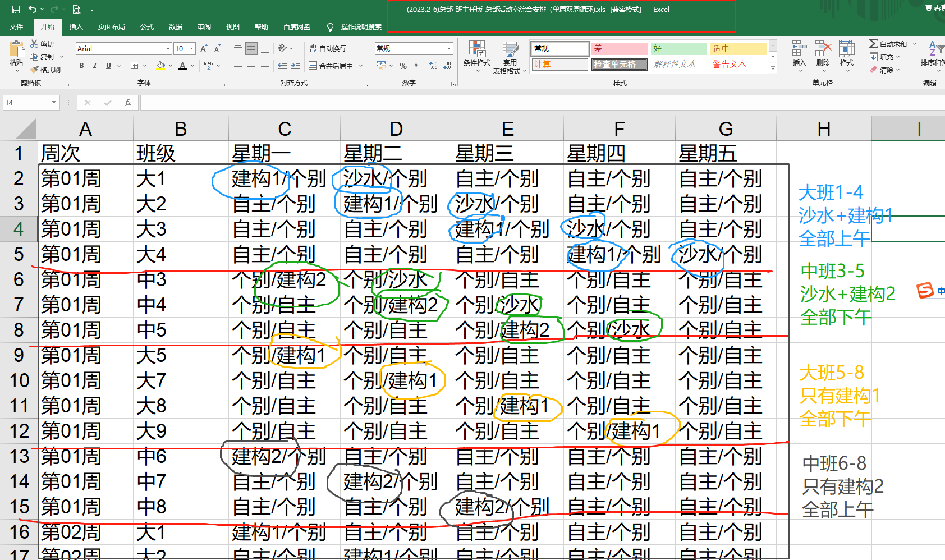This screenshot has width=945, height=560.
Task: Open the font size 10 dropdown
Action: [x=192, y=49]
